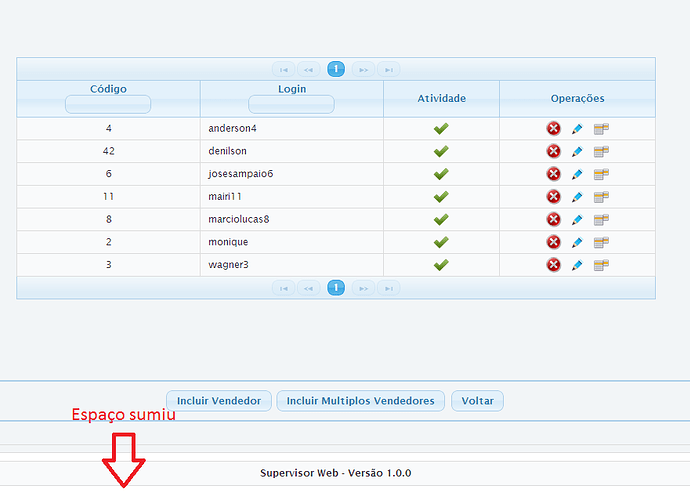Open table details icon for josesampaio6
This screenshot has height=500, width=690.
[x=601, y=174]
